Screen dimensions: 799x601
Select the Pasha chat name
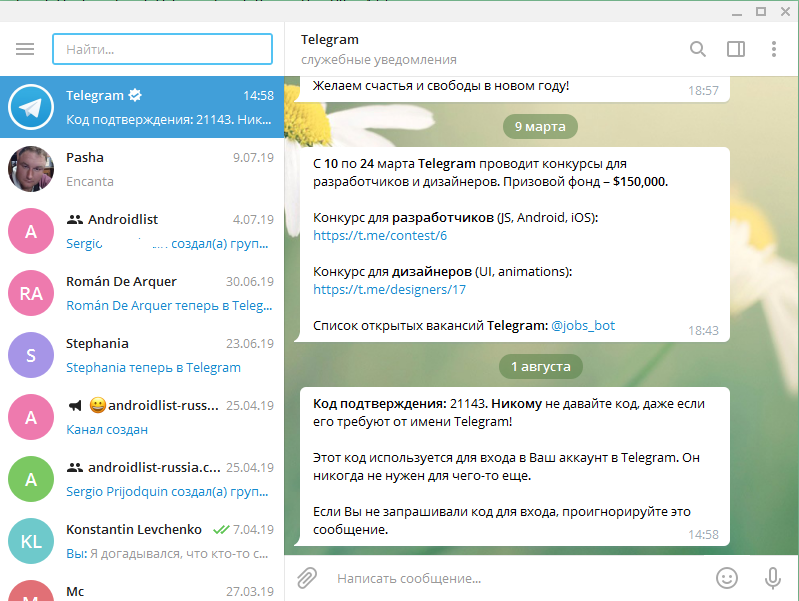click(x=85, y=158)
